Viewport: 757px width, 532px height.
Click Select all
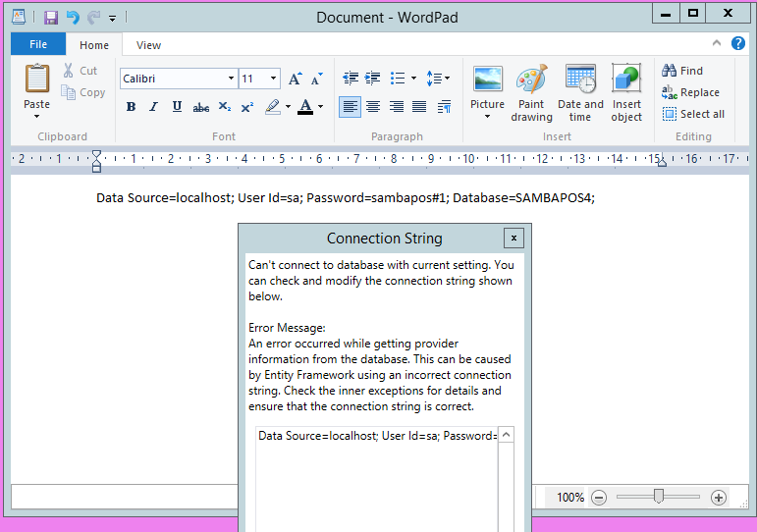point(693,114)
